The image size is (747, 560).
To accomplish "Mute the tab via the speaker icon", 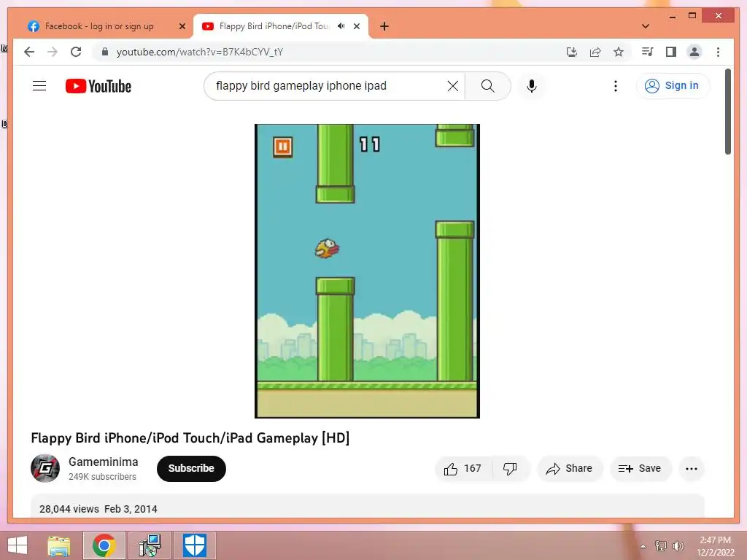I will pos(341,26).
